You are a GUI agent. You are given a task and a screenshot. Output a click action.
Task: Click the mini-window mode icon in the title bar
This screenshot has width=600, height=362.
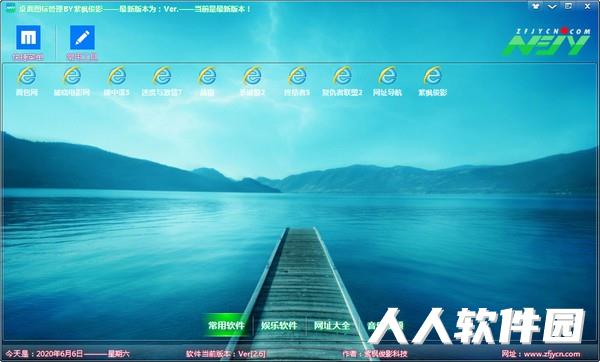pos(569,6)
